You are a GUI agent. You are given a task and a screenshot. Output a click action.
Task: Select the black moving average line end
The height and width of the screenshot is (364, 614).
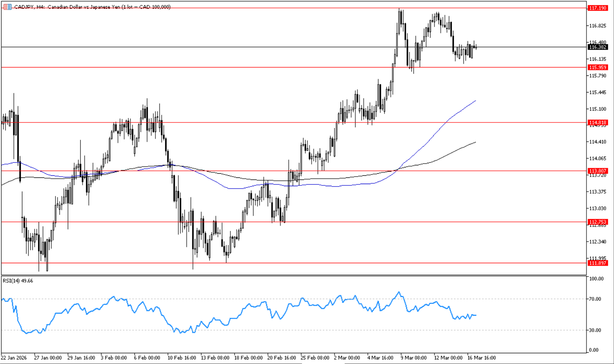pos(475,142)
